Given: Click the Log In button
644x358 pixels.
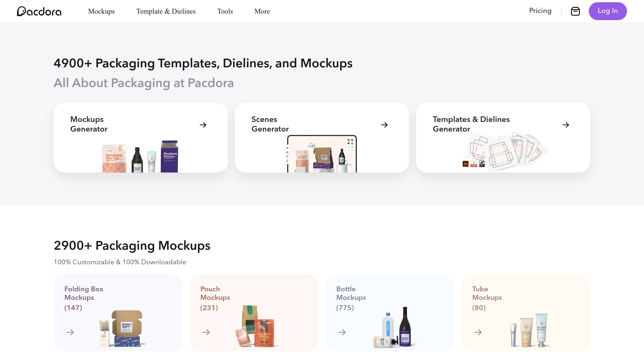Looking at the screenshot, I should click(608, 11).
